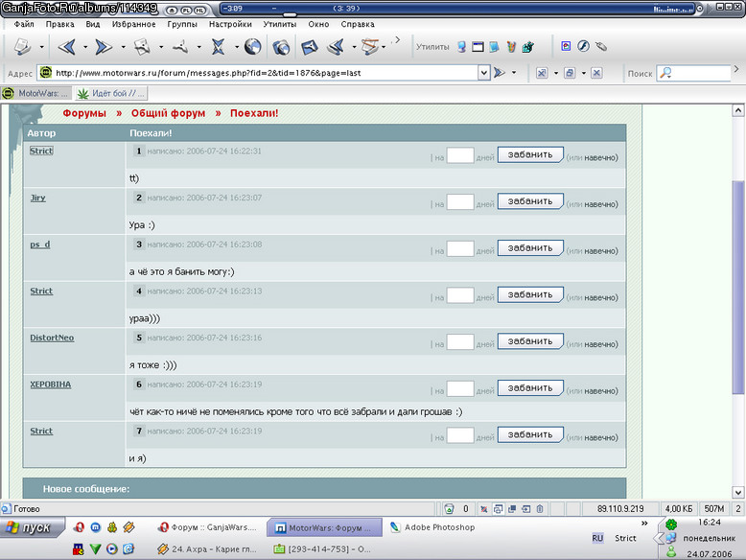Expand the main toolbar overflow chevron

point(397,40)
